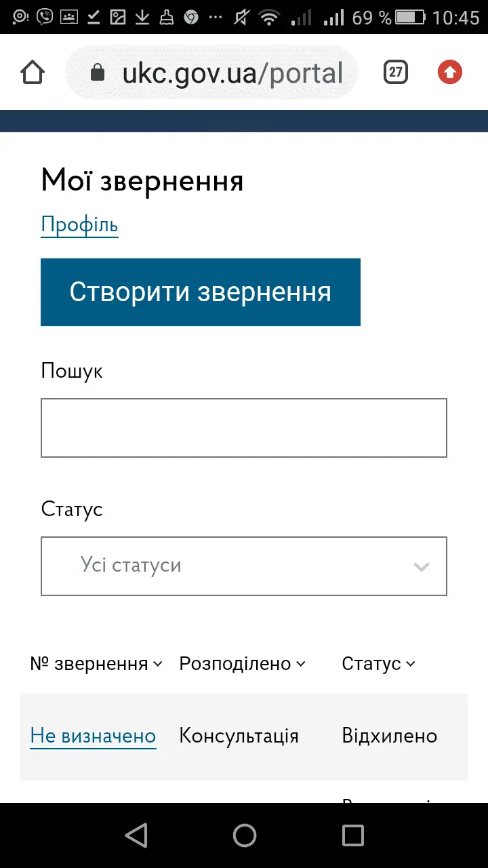Viewport: 488px width, 868px height.
Task: Sort by Статус column header
Action: pyautogui.click(x=378, y=664)
